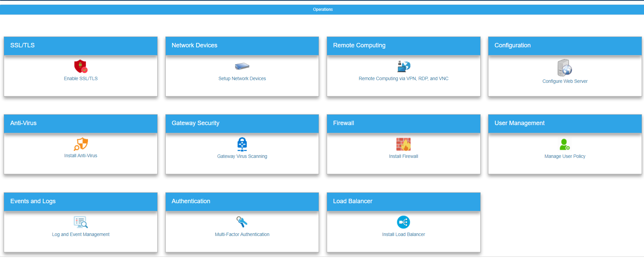The width and height of the screenshot is (644, 260).
Task: Click the Configuration card heading
Action: 565,46
